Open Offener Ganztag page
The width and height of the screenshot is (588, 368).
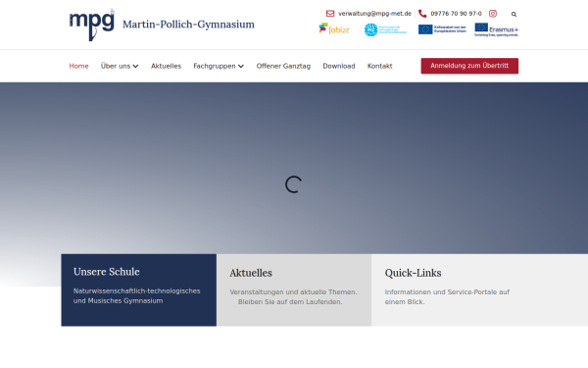pyautogui.click(x=283, y=66)
